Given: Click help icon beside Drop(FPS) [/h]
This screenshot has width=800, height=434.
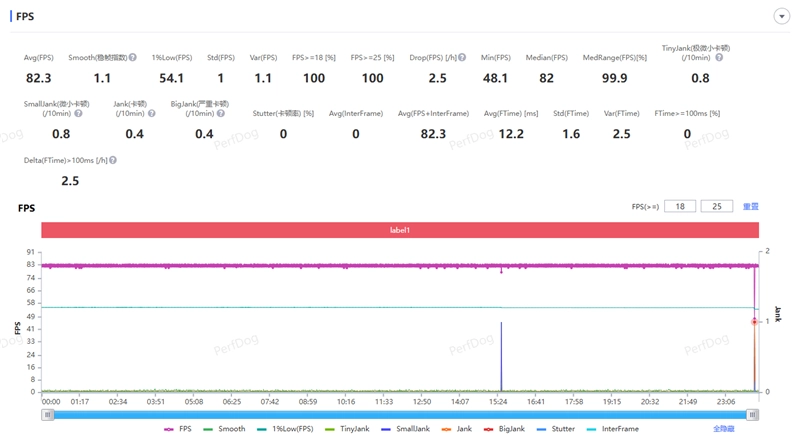Looking at the screenshot, I should pyautogui.click(x=462, y=58).
